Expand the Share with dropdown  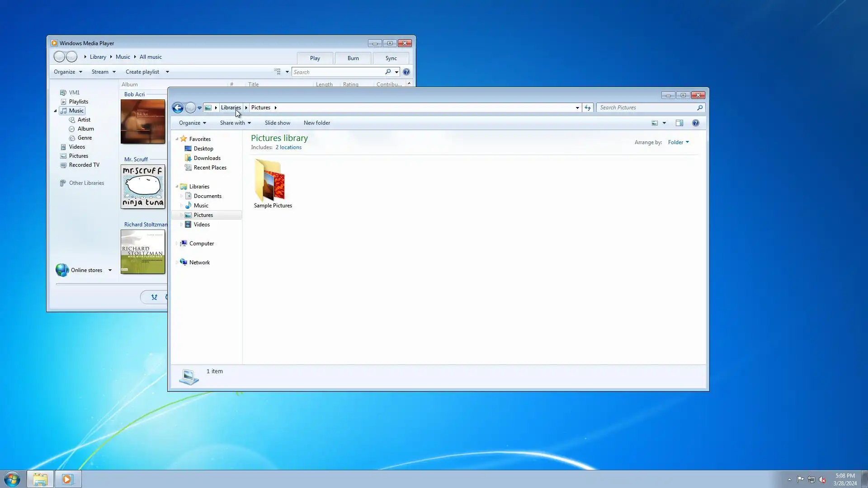pyautogui.click(x=235, y=123)
